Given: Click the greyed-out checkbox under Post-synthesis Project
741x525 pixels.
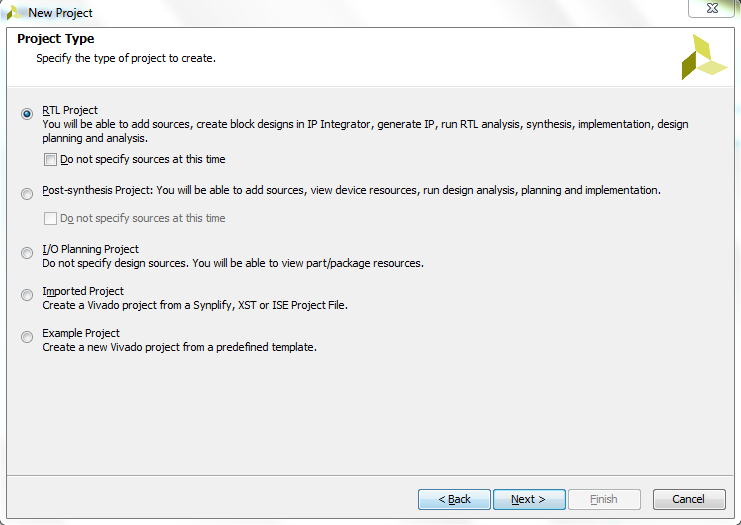Looking at the screenshot, I should [x=50, y=218].
